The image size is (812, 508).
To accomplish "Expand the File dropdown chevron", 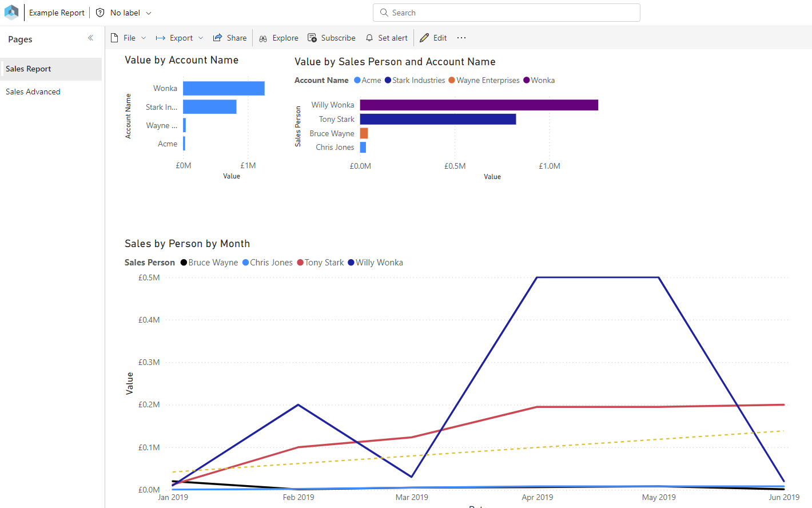I will [144, 38].
